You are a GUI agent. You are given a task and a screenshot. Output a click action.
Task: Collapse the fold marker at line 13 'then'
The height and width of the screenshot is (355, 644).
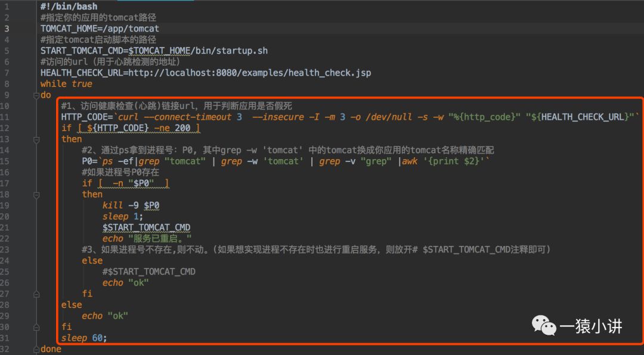point(36,139)
